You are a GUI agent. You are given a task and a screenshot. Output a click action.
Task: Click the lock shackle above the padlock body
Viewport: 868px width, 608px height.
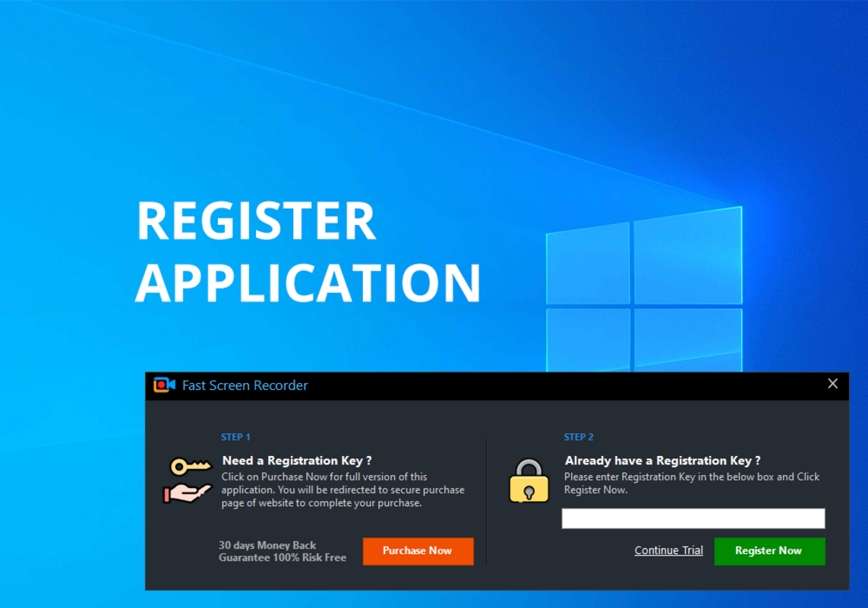point(529,467)
